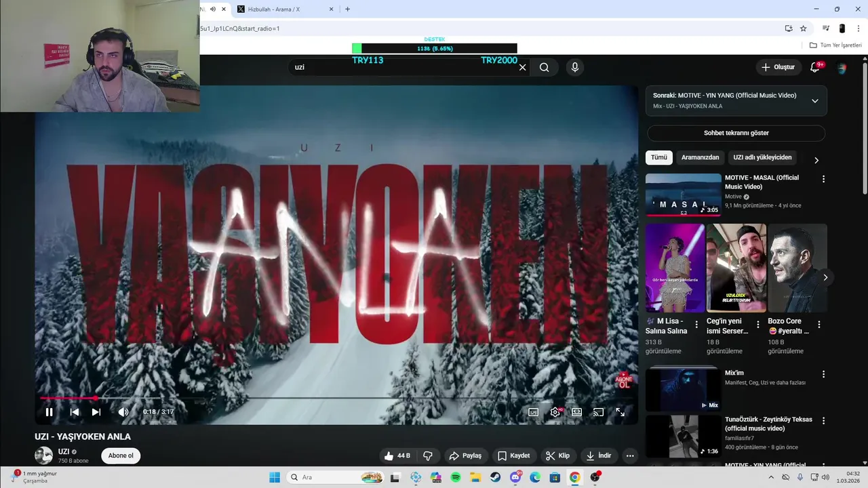The image size is (868, 488).
Task: Create a clip with Klip button
Action: click(558, 455)
